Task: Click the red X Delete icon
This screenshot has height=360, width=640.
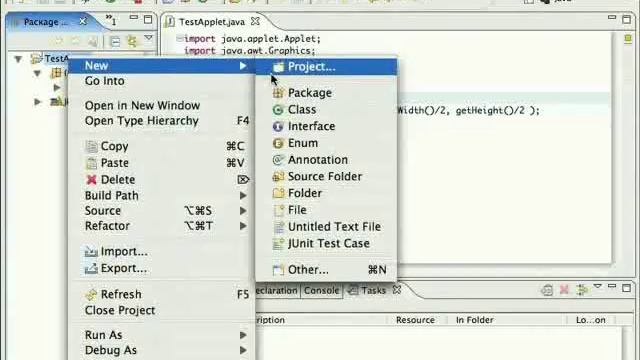Action: [x=91, y=180]
